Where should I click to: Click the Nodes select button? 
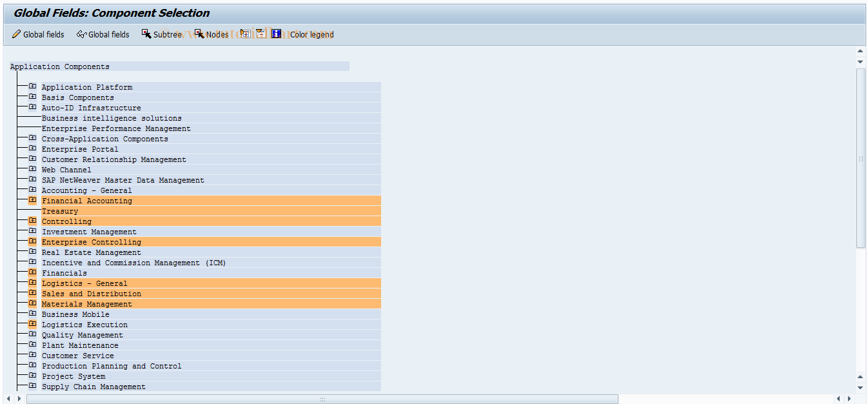(212, 34)
